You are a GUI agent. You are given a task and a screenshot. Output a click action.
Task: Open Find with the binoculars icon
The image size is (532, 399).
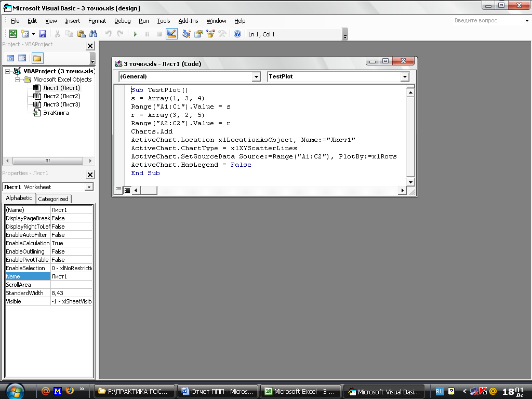[94, 34]
